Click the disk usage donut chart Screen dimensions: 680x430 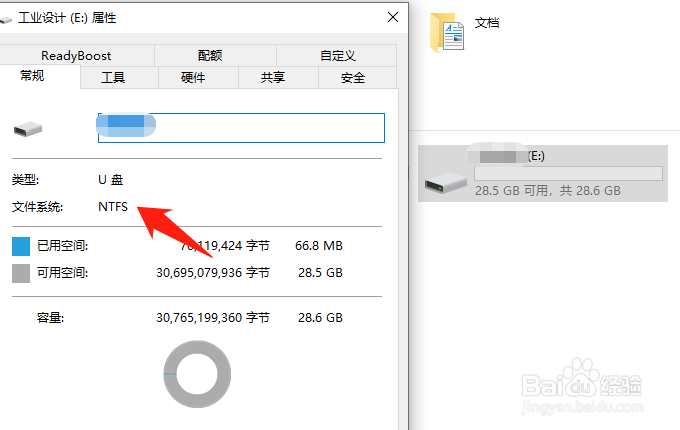point(197,374)
